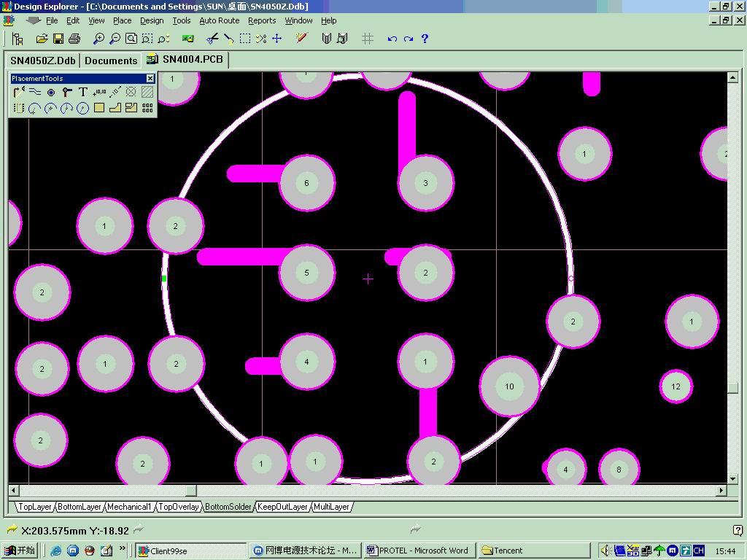Image resolution: width=747 pixels, height=560 pixels.
Task: Click the Open document folder icon
Action: [x=42, y=39]
